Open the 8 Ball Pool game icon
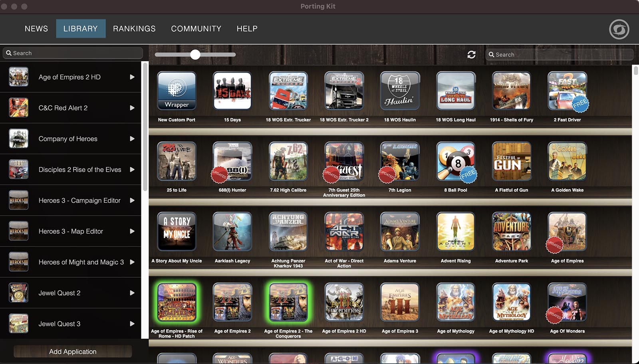 pyautogui.click(x=456, y=162)
